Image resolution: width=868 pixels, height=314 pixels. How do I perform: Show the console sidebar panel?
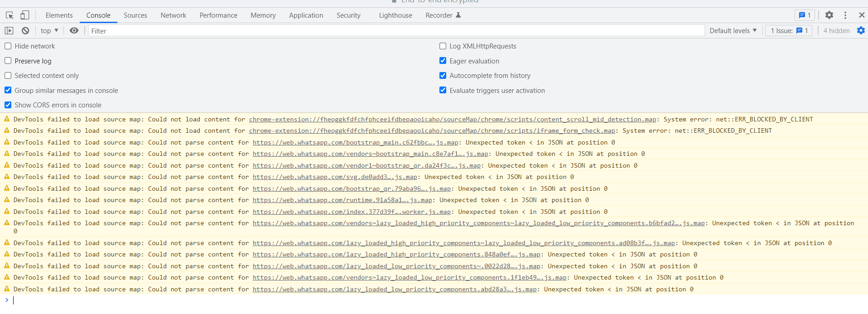tap(9, 31)
